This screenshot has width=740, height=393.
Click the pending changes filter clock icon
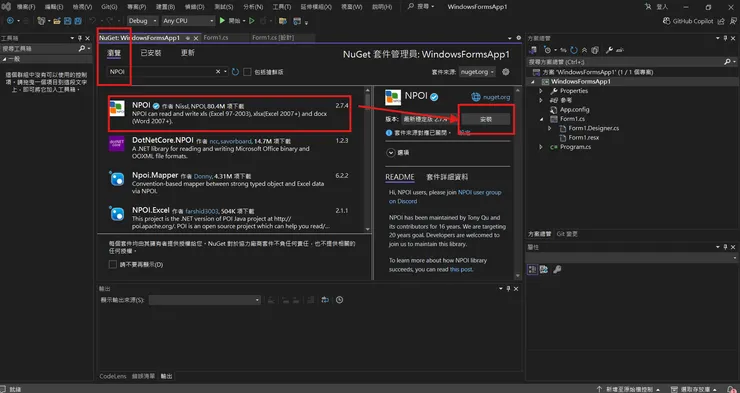(547, 50)
